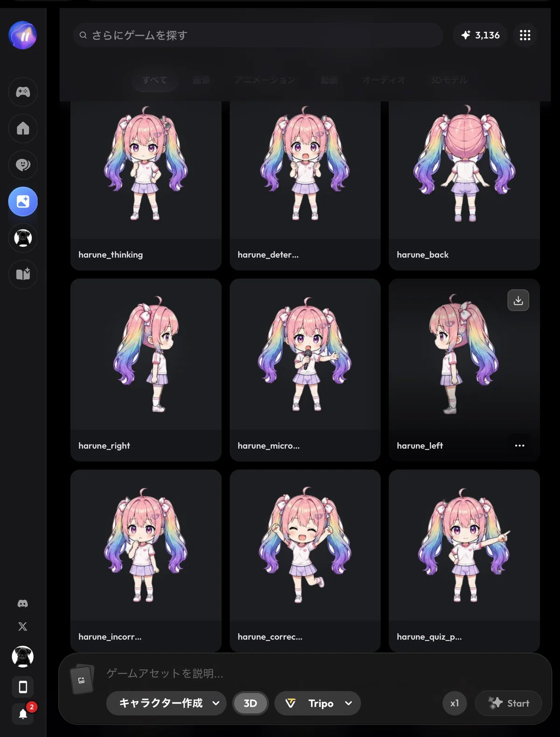The image size is (560, 737).
Task: Select the 動画 filter tab
Action: 329,80
